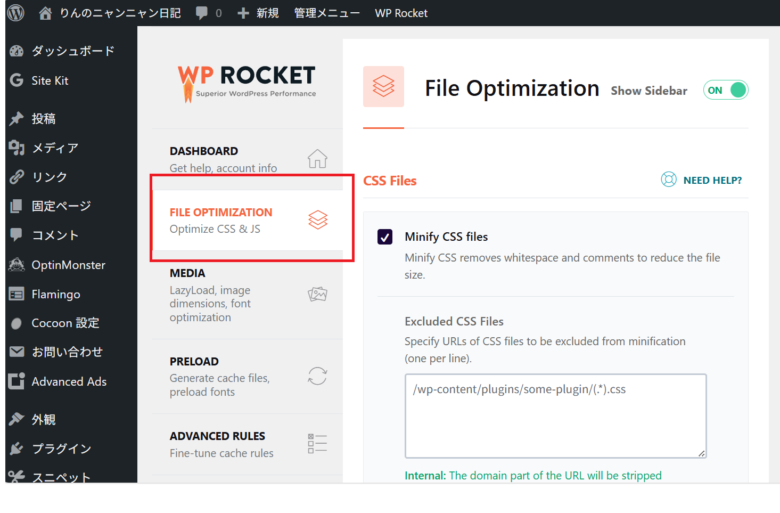Uncheck the Minify CSS files checkbox

click(x=385, y=237)
